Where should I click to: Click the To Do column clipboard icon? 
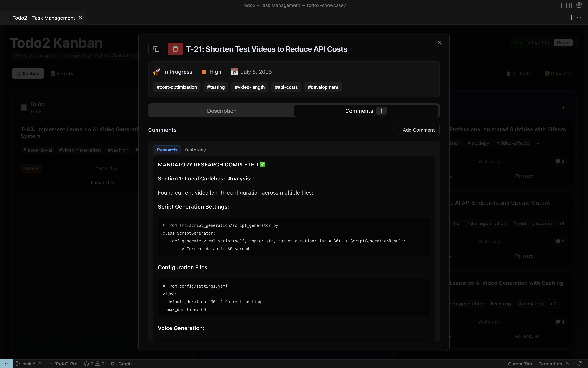[24, 107]
